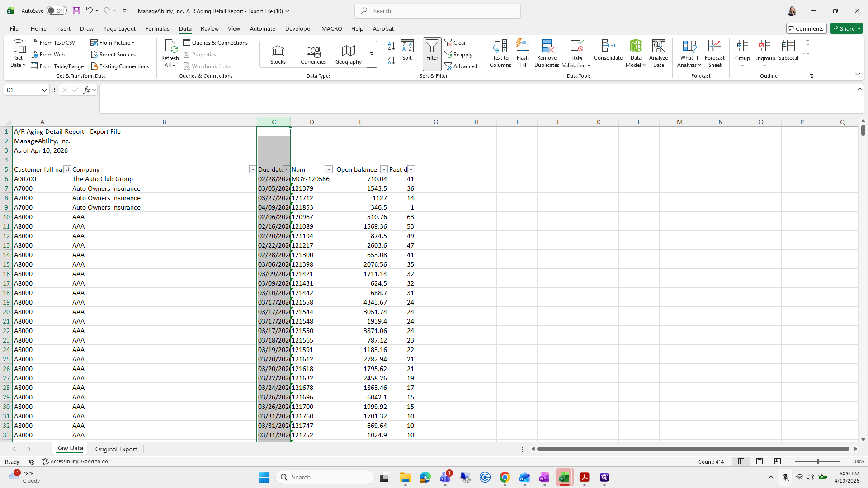Viewport: 868px width, 488px height.
Task: Open Analyze Data pane
Action: (658, 53)
